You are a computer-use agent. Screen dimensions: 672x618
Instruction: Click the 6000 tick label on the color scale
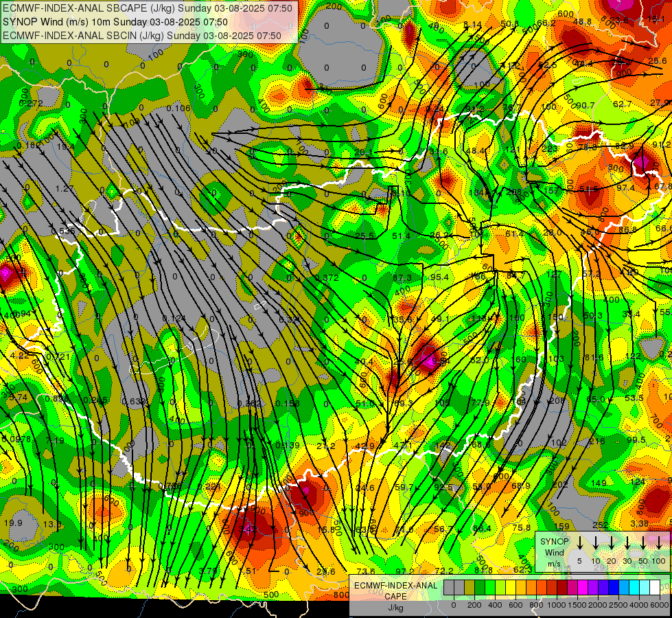(659, 605)
